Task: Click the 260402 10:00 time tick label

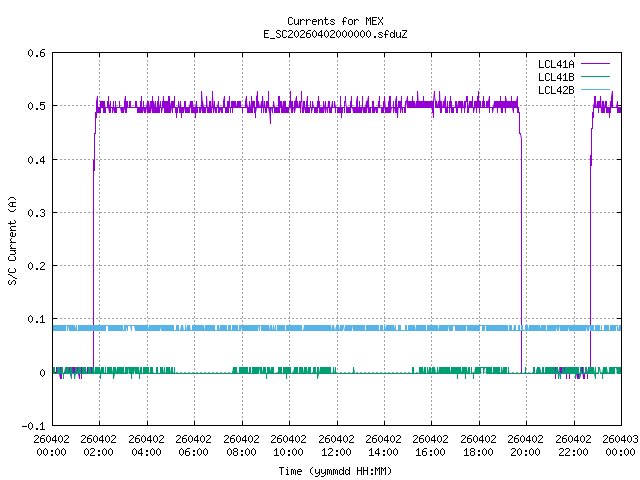Action: [288, 444]
